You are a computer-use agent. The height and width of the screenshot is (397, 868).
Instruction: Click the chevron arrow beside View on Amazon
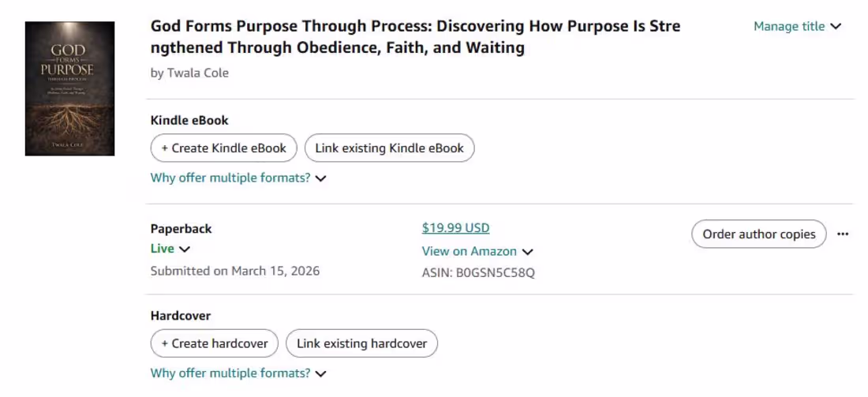coord(528,252)
